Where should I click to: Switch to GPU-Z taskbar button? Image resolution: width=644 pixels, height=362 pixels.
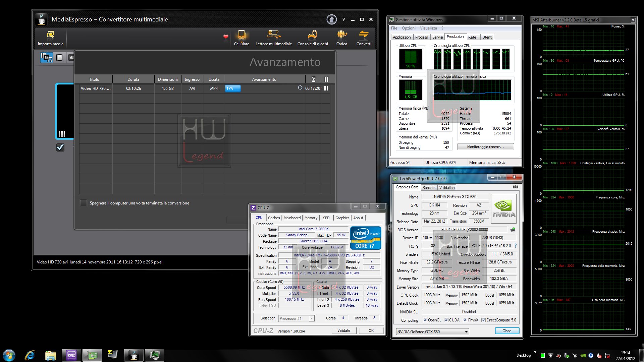pyautogui.click(x=92, y=355)
